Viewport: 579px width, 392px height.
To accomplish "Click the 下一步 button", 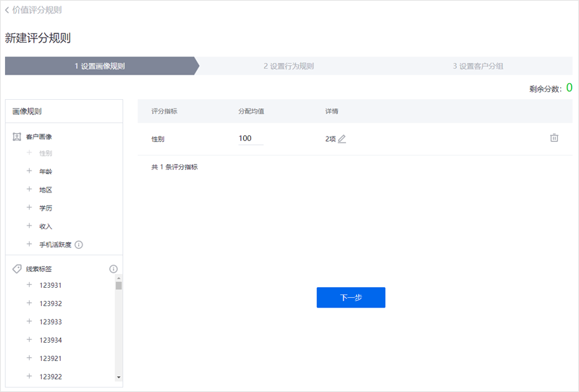I will tap(350, 298).
